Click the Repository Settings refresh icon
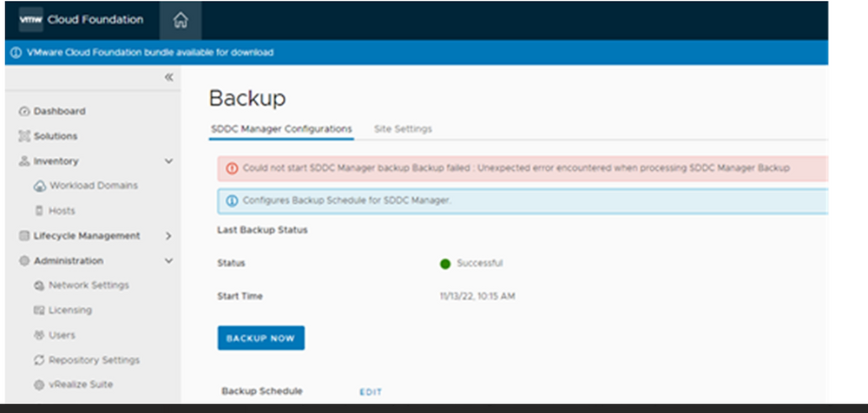The height and width of the screenshot is (413, 868). point(39,360)
